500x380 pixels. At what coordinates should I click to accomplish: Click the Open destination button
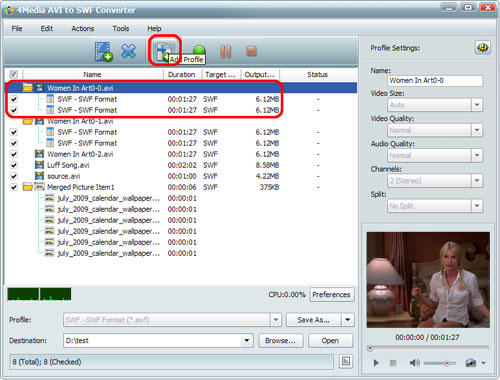pyautogui.click(x=330, y=340)
